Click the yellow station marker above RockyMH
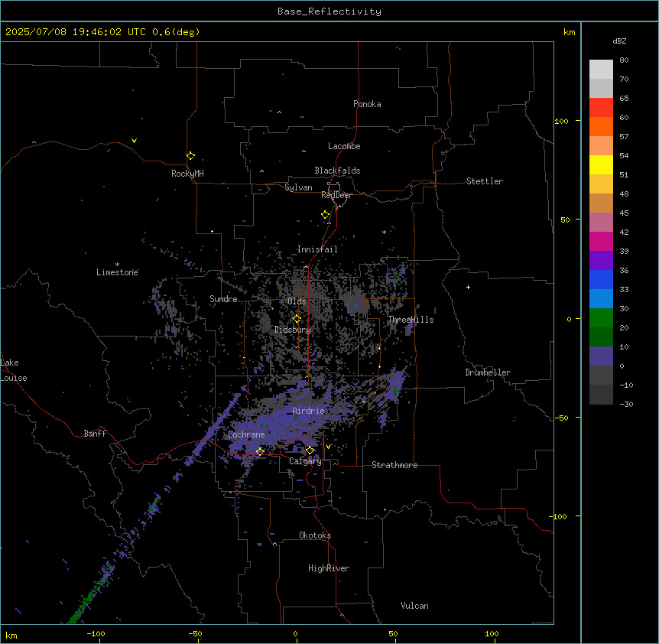The width and height of the screenshot is (659, 644). click(190, 155)
